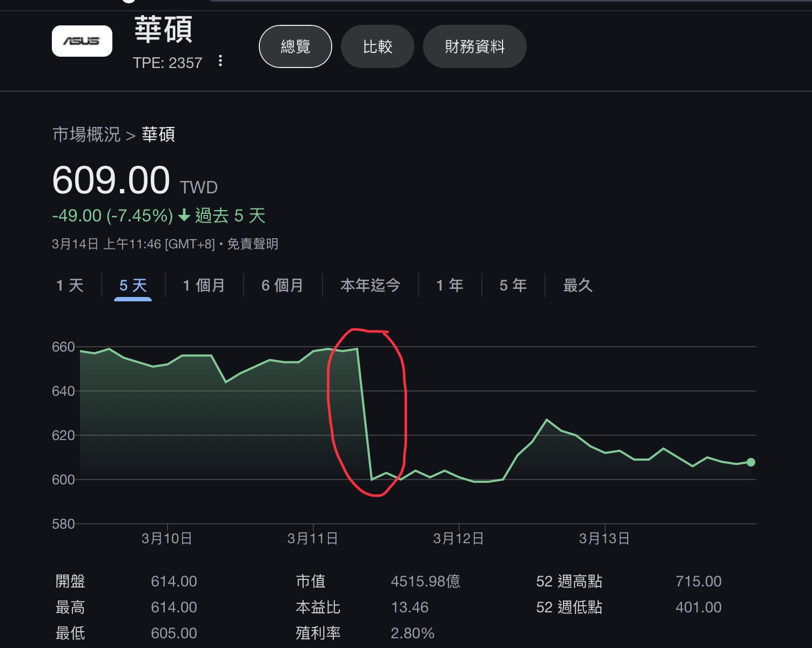Click the 3月11日 axis label
The width and height of the screenshot is (812, 648).
point(313,538)
